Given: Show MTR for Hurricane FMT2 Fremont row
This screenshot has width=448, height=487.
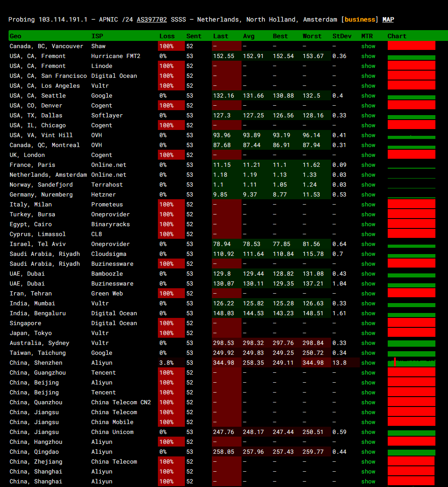Looking at the screenshot, I should click(x=368, y=56).
